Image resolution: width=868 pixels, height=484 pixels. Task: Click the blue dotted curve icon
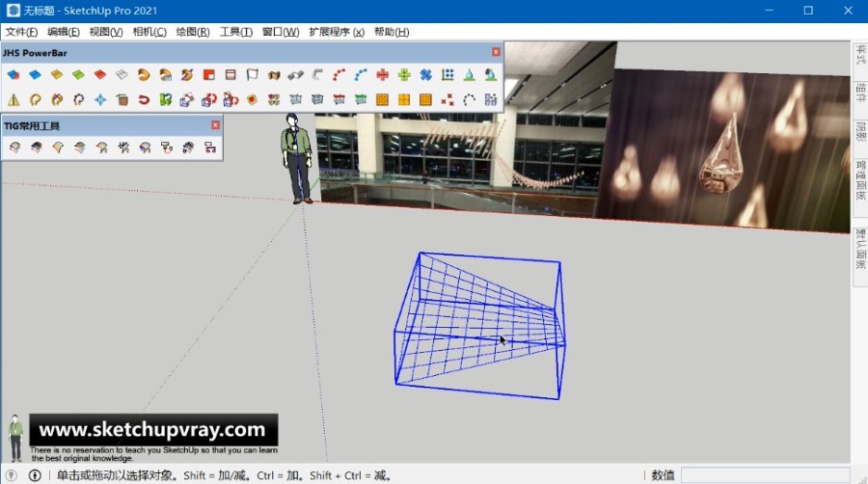[x=361, y=74]
